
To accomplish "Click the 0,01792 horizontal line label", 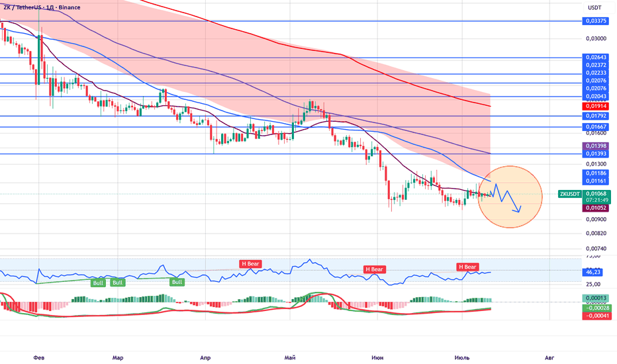I will pyautogui.click(x=596, y=116).
